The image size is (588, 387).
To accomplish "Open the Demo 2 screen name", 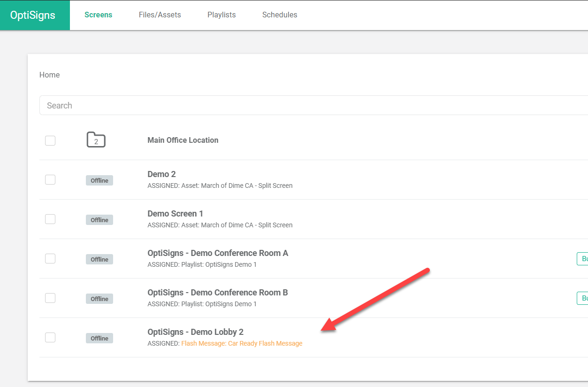I will (x=161, y=174).
